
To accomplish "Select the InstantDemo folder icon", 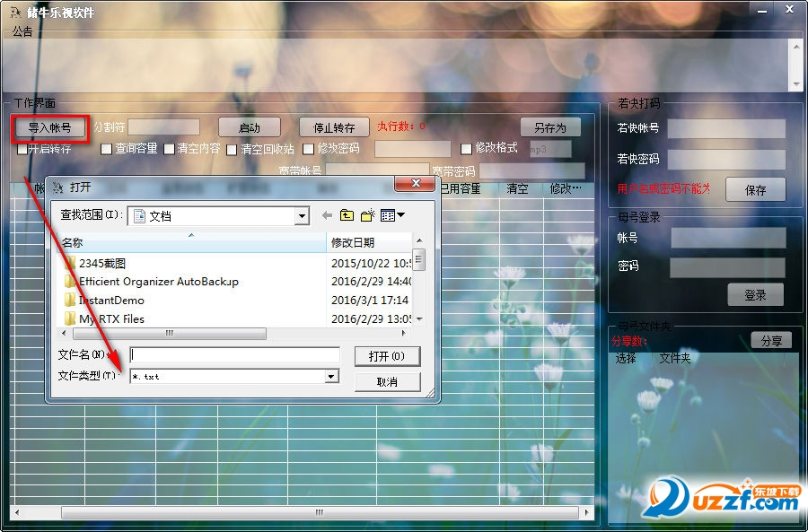I will pos(70,301).
